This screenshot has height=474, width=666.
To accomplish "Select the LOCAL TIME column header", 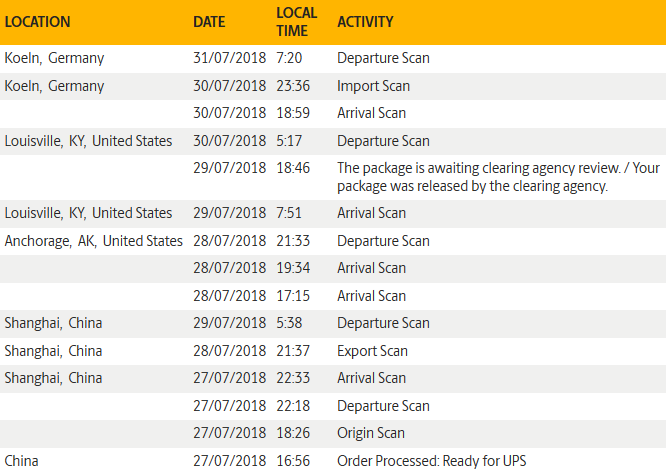I will tap(296, 22).
